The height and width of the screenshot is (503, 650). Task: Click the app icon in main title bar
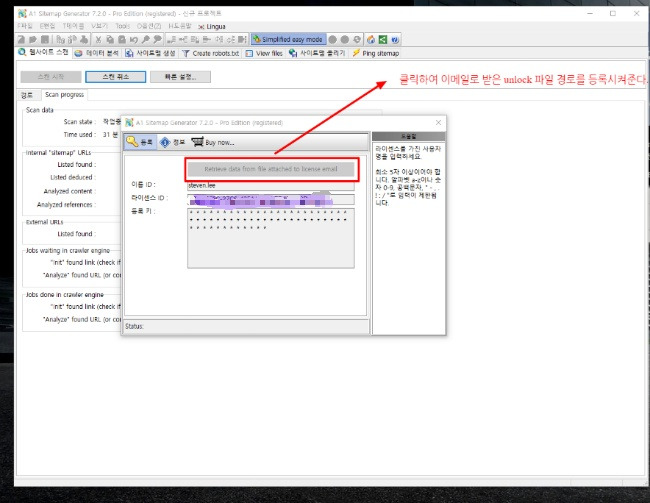22,13
